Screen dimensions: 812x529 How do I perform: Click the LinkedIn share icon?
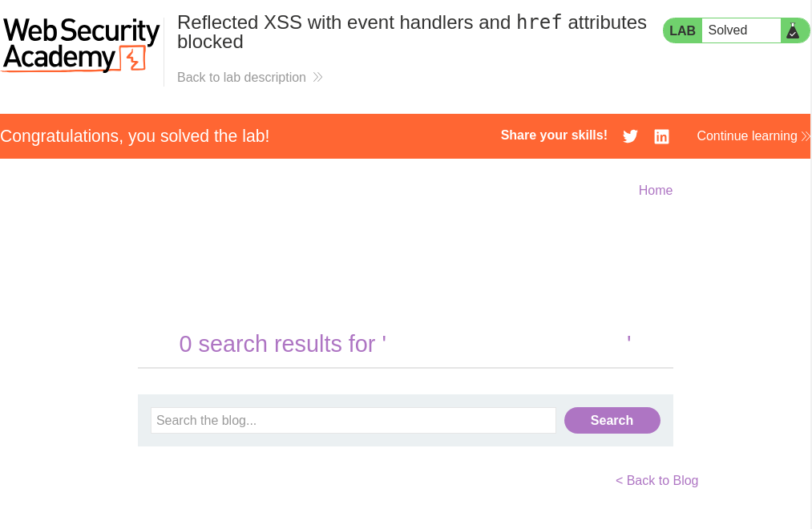(661, 136)
